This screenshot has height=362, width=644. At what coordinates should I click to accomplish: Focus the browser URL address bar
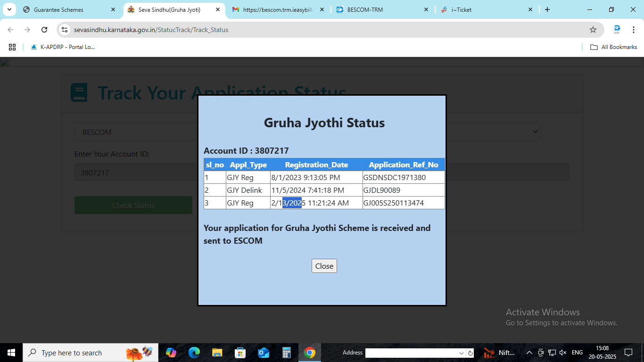tap(330, 30)
